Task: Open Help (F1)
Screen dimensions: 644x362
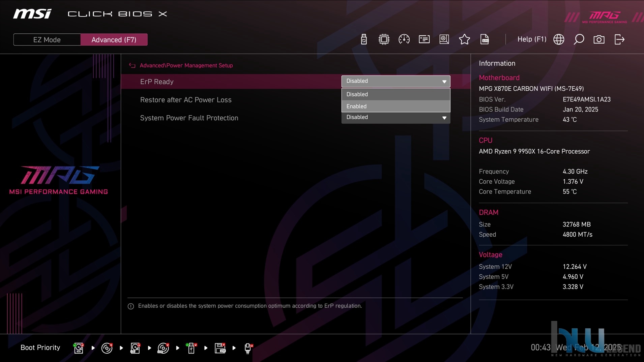Action: pos(532,39)
